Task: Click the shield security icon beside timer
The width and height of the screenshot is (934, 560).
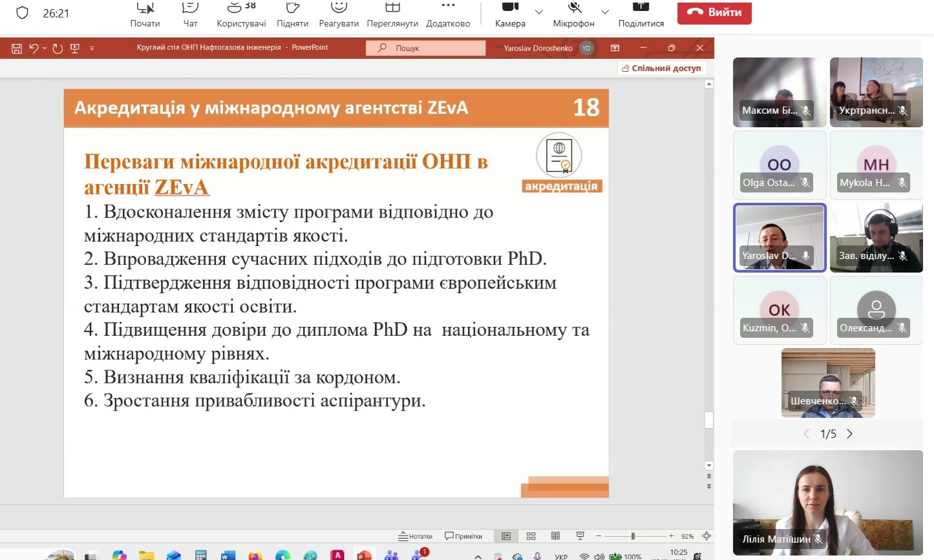Action: (23, 13)
